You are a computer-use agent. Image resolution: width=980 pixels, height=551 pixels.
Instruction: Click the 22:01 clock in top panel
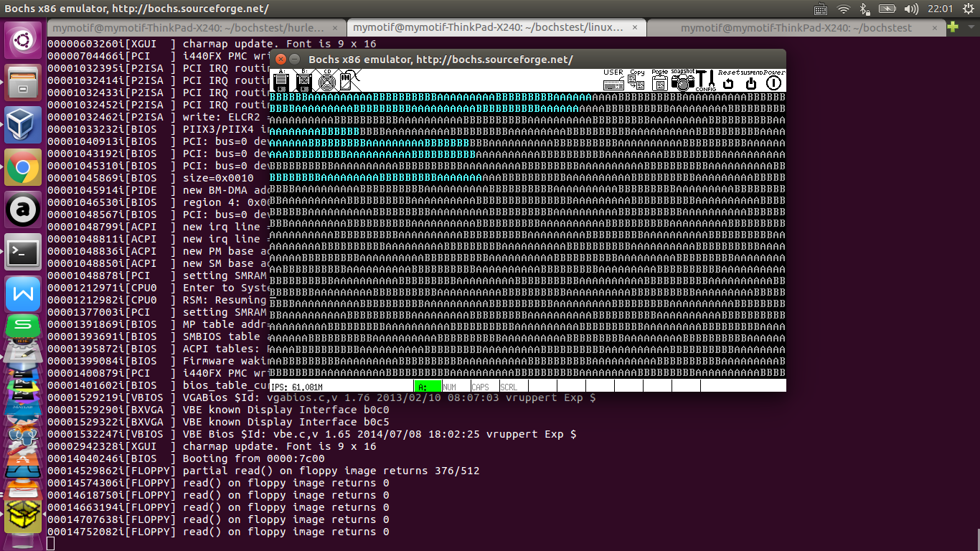[x=940, y=9]
